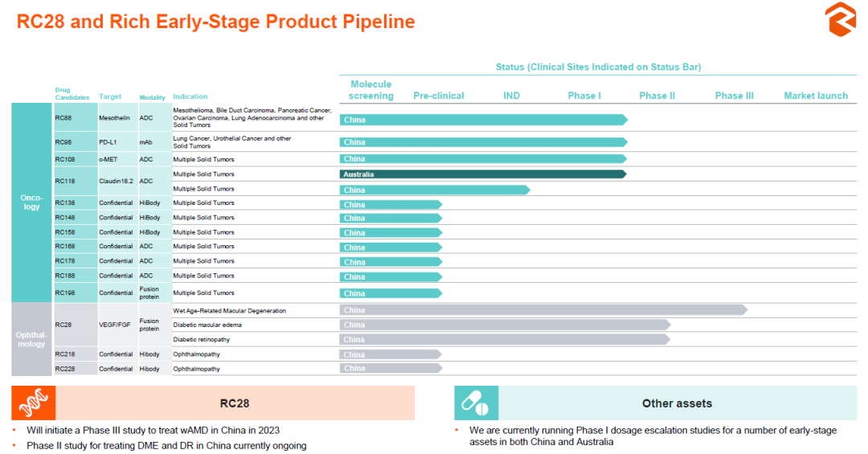Click the Drug Candidates column label
This screenshot has height=454, width=868.
[72, 93]
